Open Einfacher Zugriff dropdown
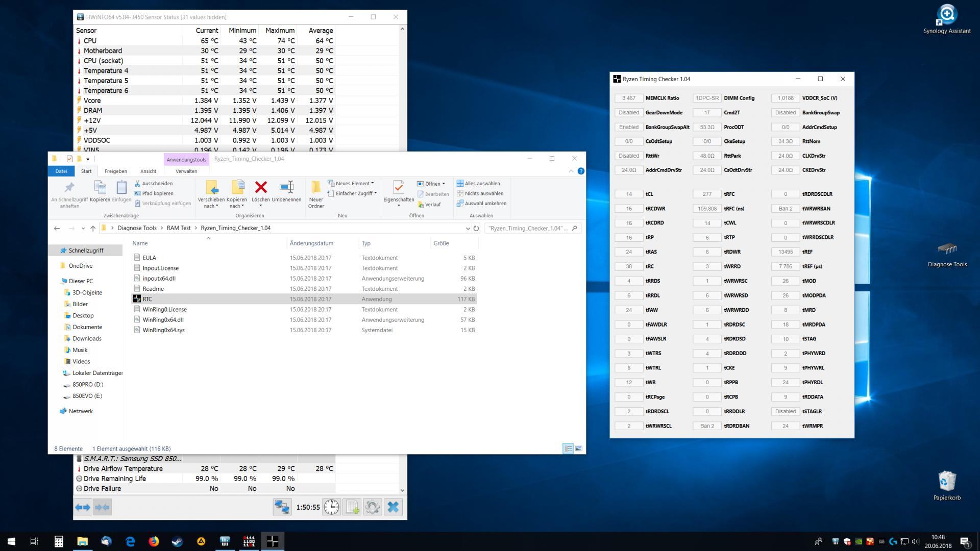 (353, 194)
